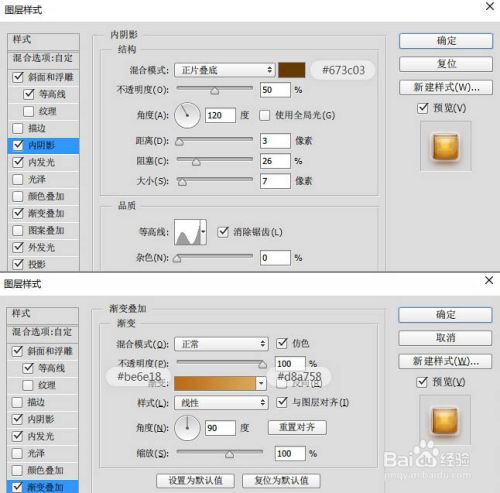Viewport: 500px width, 493px height.
Task: Toggle 内发光 checkbox in upper dialog
Action: point(18,162)
